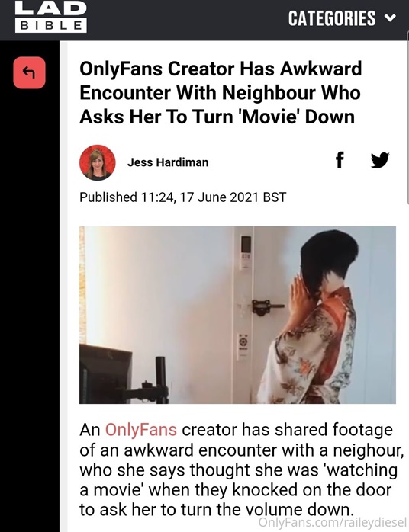This screenshot has height=532, width=409.
Task: Expand the chevron beside Categories
Action: 391,18
